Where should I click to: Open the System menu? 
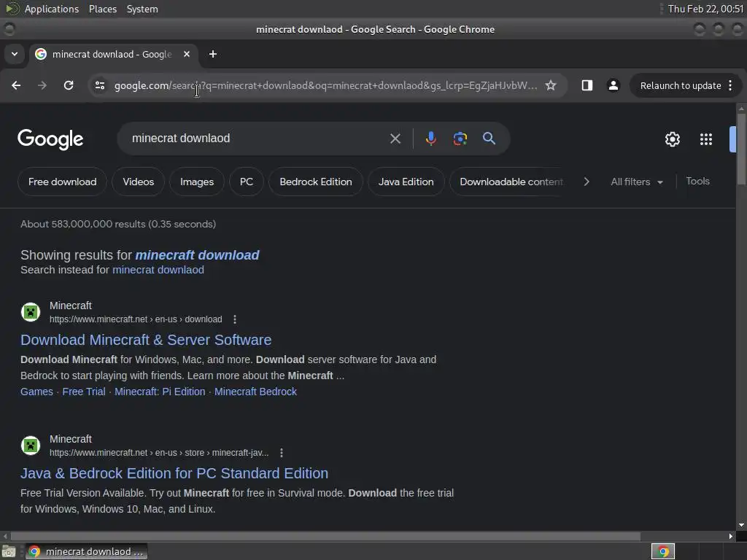click(x=142, y=9)
